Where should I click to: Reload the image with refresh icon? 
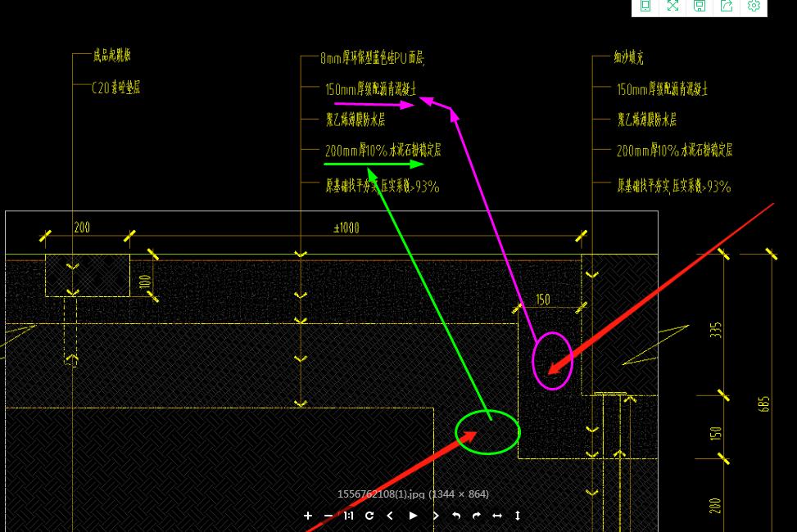pyautogui.click(x=369, y=516)
